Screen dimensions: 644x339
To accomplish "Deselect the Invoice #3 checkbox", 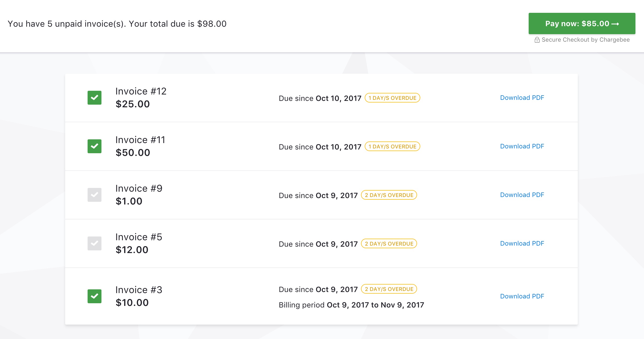I will (95, 296).
